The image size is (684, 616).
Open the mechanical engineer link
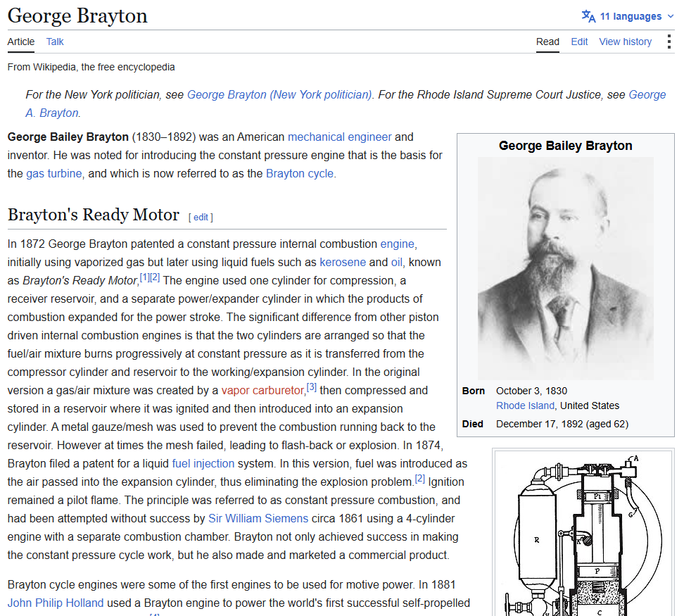(x=339, y=137)
